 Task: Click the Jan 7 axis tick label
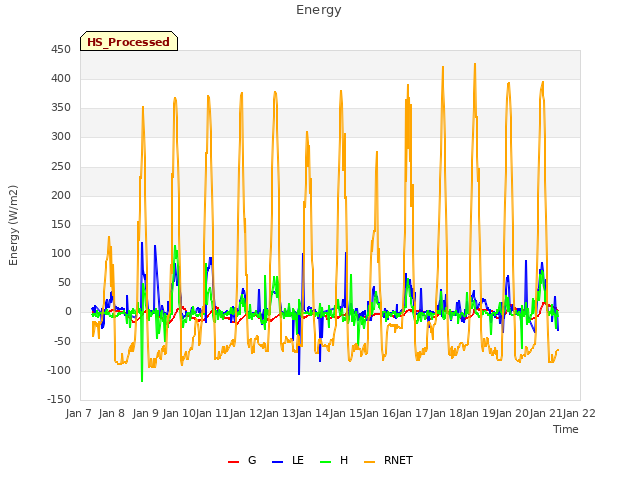(x=79, y=413)
